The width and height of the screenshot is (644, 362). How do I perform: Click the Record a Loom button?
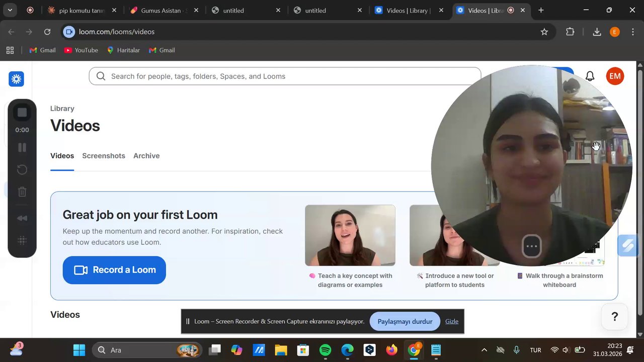point(114,270)
